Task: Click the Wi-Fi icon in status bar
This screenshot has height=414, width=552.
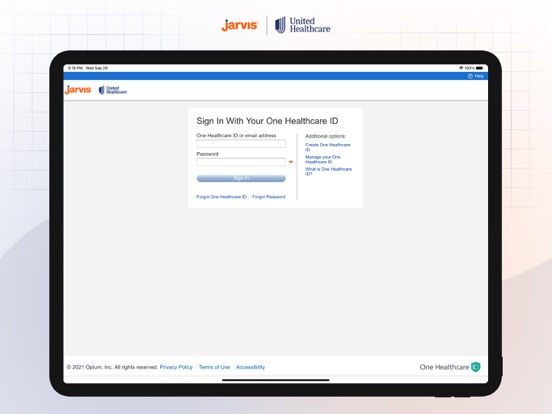Action: click(x=461, y=68)
